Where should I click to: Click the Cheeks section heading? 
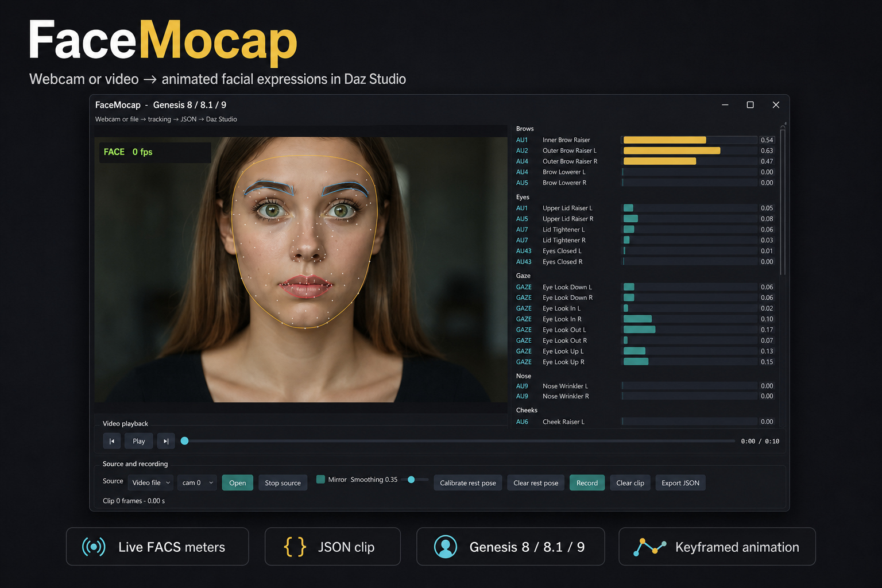tap(527, 410)
